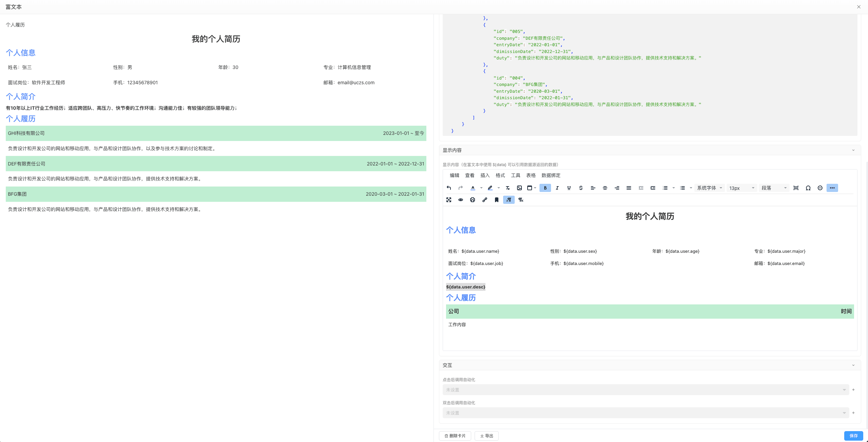This screenshot has width=868, height=442.
Task: Toggle italic formatting
Action: click(557, 188)
